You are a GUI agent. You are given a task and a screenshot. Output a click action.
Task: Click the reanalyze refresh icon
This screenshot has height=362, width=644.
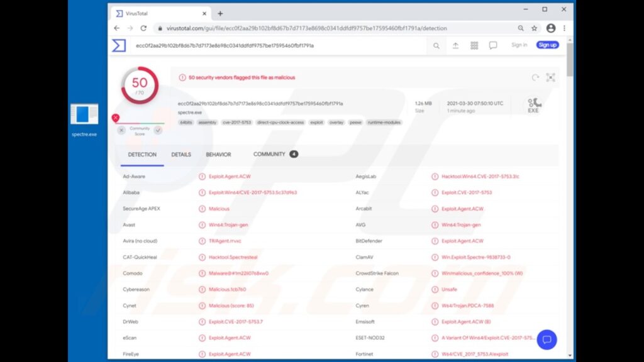pos(535,77)
